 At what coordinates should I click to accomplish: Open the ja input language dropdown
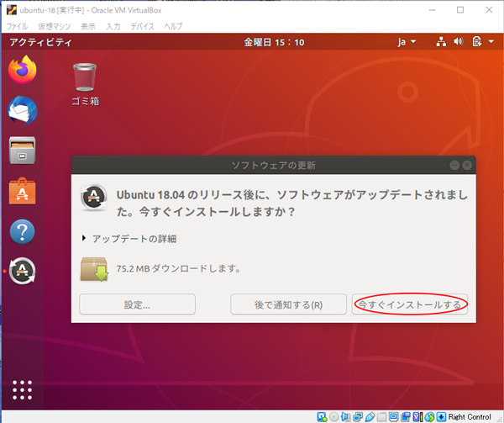click(x=407, y=42)
